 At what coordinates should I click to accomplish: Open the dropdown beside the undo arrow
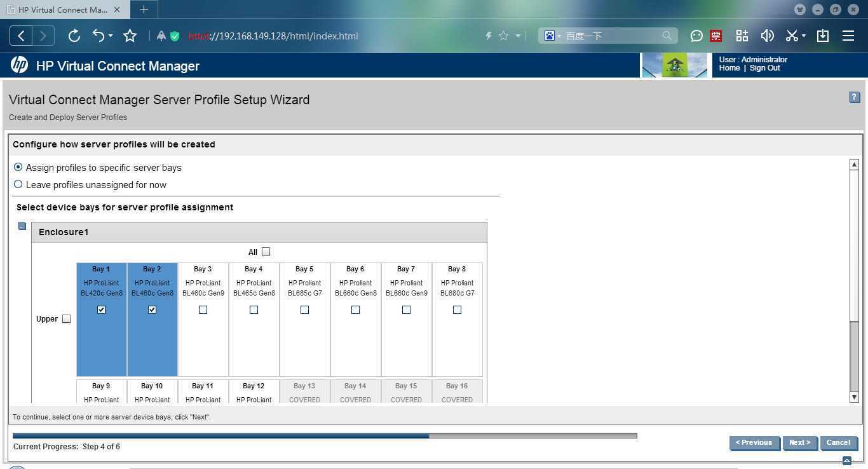[111, 36]
